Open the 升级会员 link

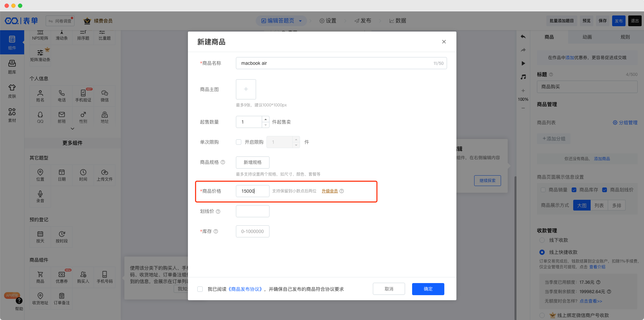point(330,191)
